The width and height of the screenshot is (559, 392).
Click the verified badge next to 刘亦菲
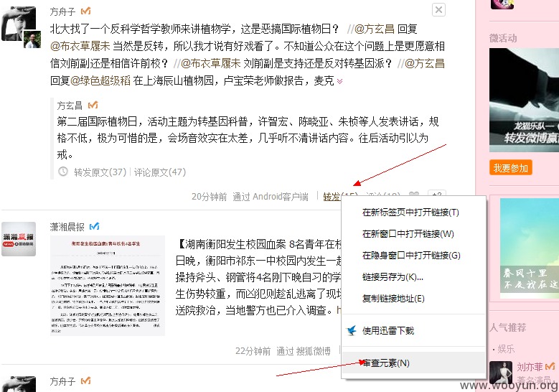pyautogui.click(x=550, y=366)
